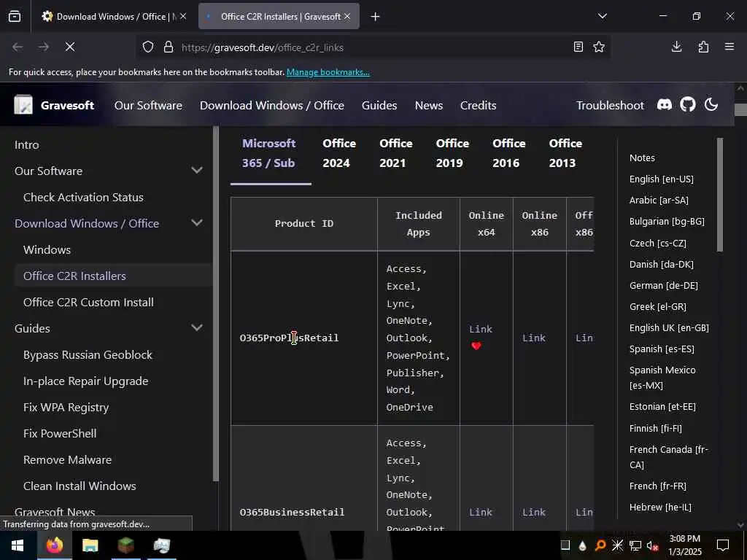Viewport: 747px width, 560px height.
Task: Click O365BusinessRetail Online x64 Link
Action: [x=481, y=512]
